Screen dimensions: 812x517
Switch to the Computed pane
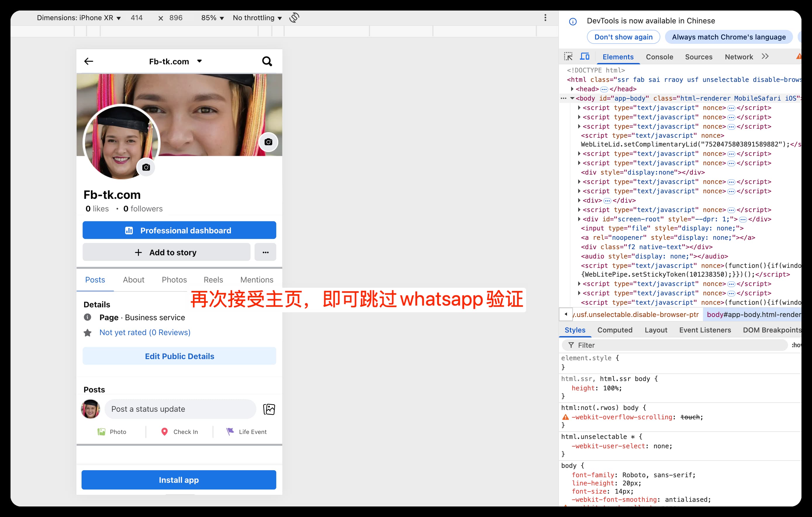pyautogui.click(x=615, y=330)
